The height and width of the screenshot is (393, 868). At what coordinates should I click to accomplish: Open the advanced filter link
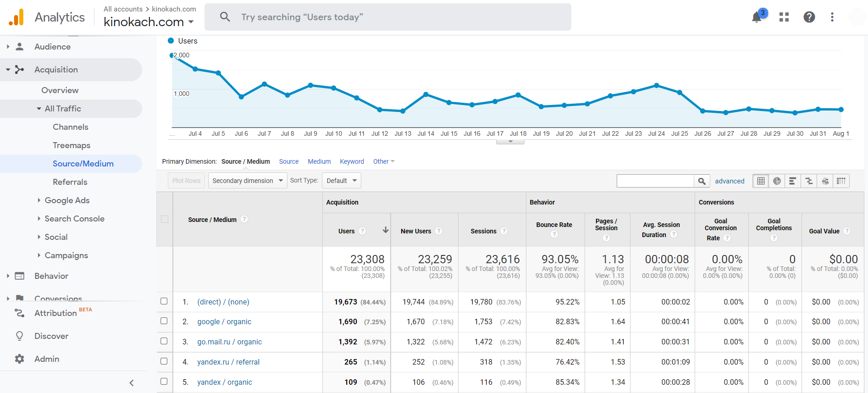click(730, 181)
